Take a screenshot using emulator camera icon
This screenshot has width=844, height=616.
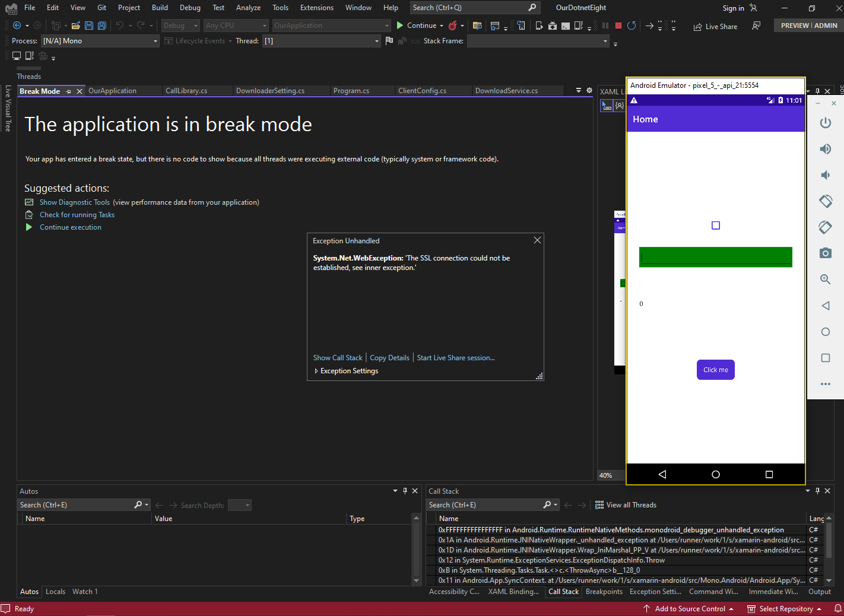(x=825, y=253)
